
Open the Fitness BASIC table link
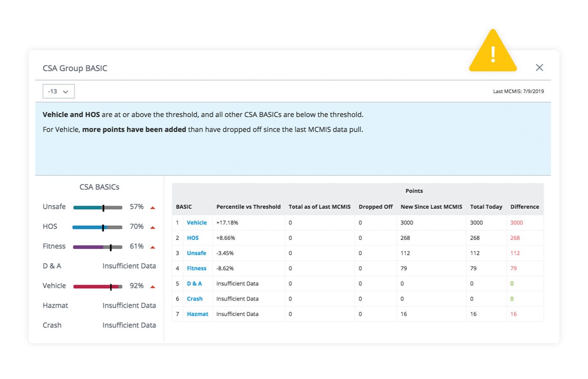pos(196,268)
